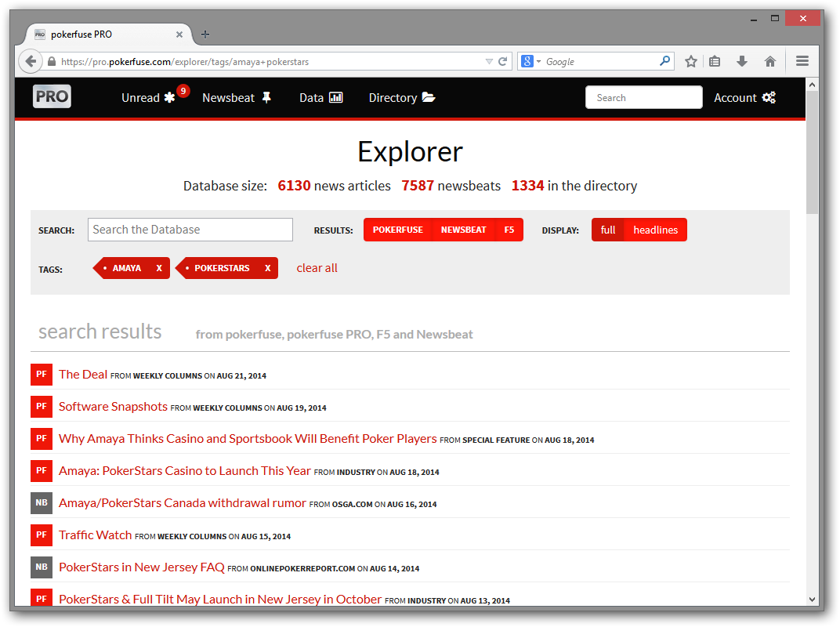
Task: Open the Data menu item
Action: 321,98
